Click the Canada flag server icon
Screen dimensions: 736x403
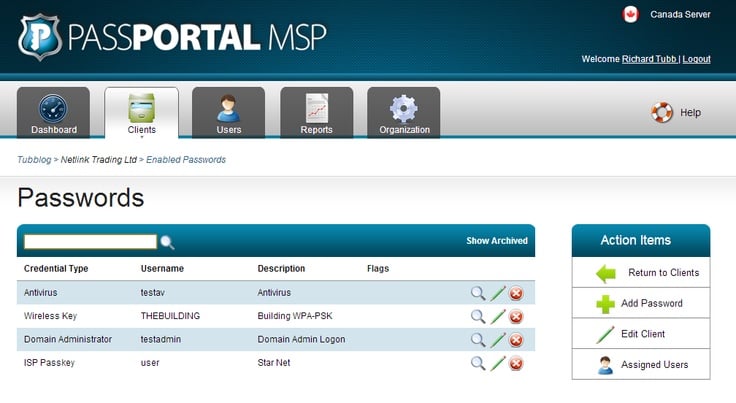[630, 15]
